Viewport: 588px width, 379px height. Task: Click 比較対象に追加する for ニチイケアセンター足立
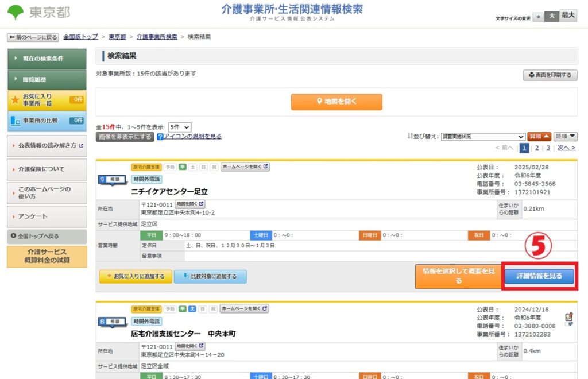[x=210, y=277]
